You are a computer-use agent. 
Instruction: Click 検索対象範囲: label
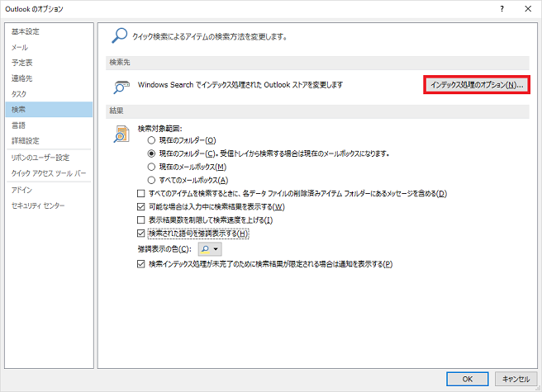click(159, 129)
